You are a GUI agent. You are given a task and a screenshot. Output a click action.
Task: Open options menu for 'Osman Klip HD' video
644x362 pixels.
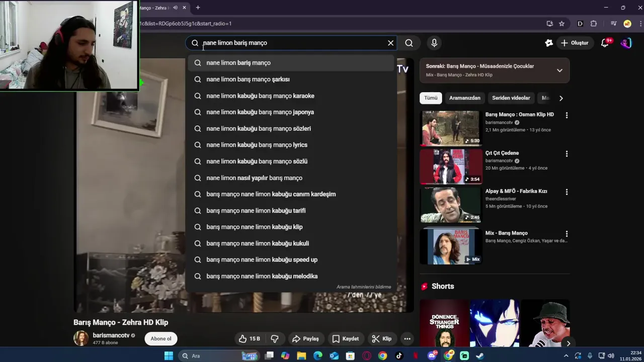(x=567, y=115)
